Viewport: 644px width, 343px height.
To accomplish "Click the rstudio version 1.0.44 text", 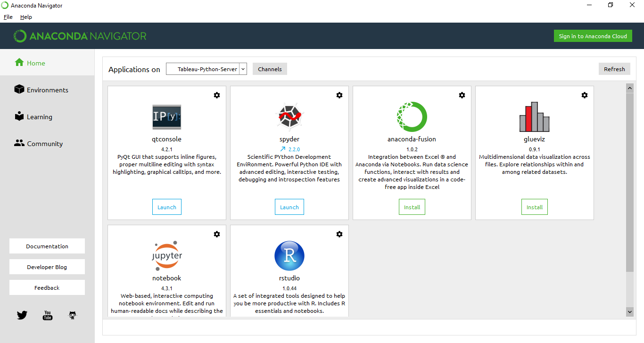I will [289, 288].
